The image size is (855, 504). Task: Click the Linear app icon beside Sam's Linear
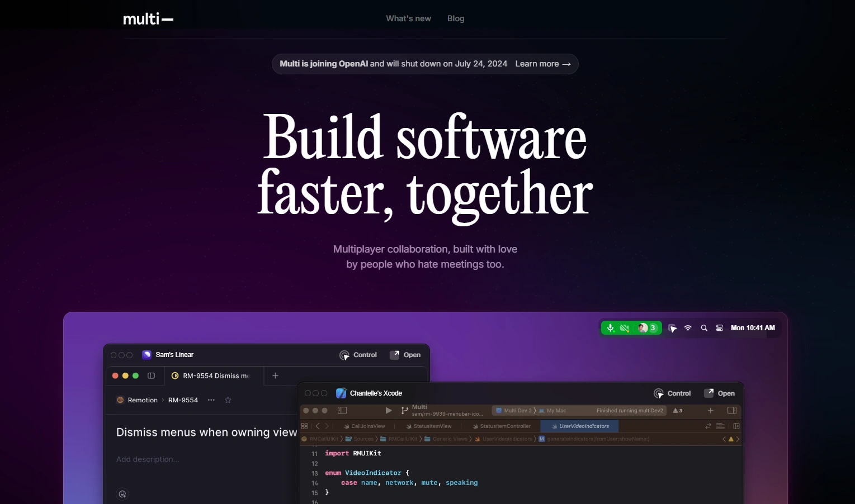[x=147, y=355]
